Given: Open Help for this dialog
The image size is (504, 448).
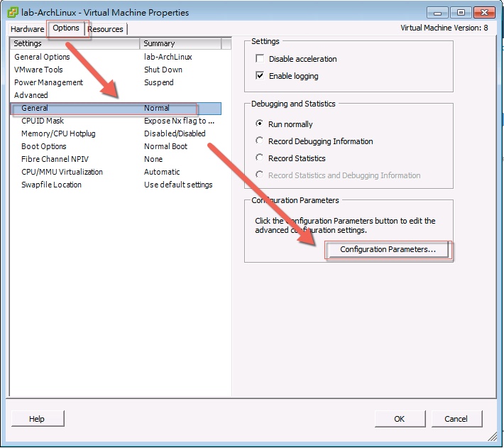Looking at the screenshot, I should click(x=37, y=419).
